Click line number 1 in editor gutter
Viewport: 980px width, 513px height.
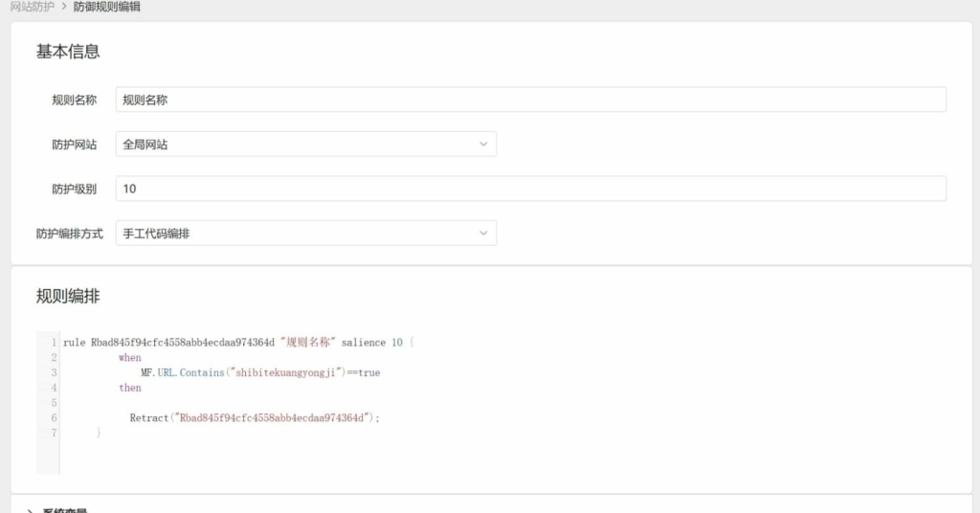pyautogui.click(x=54, y=343)
